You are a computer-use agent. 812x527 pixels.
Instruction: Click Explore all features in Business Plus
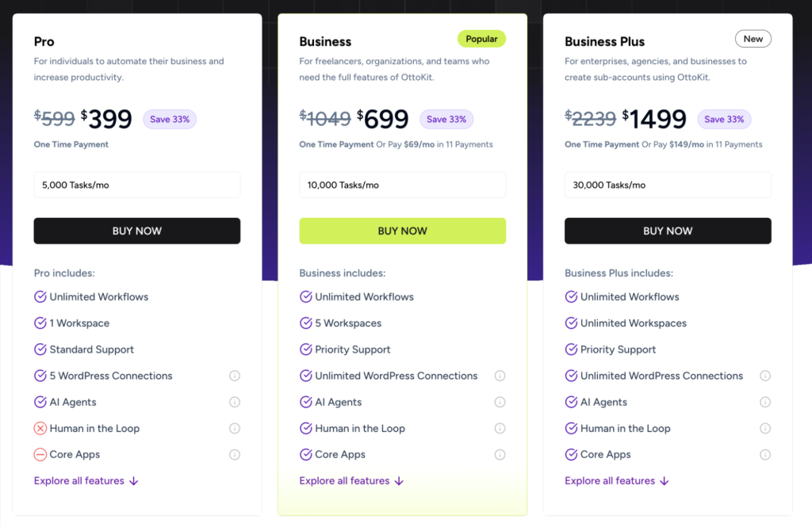tap(617, 481)
